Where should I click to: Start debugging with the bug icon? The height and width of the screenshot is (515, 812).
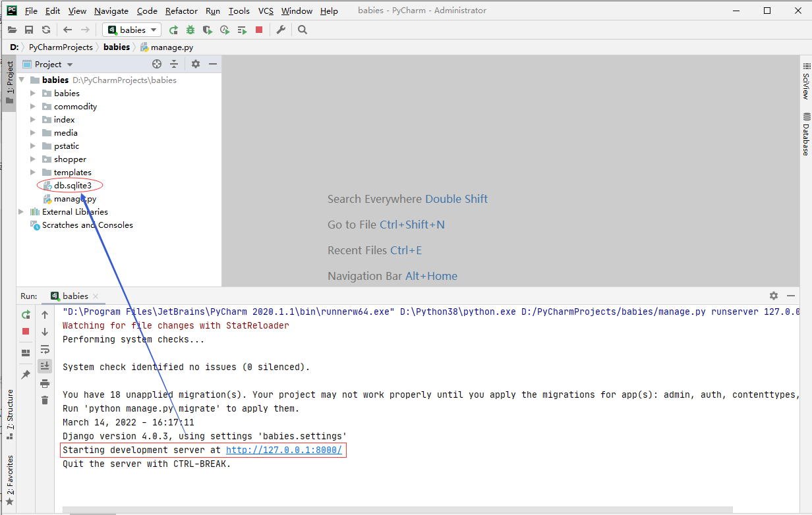click(x=190, y=30)
